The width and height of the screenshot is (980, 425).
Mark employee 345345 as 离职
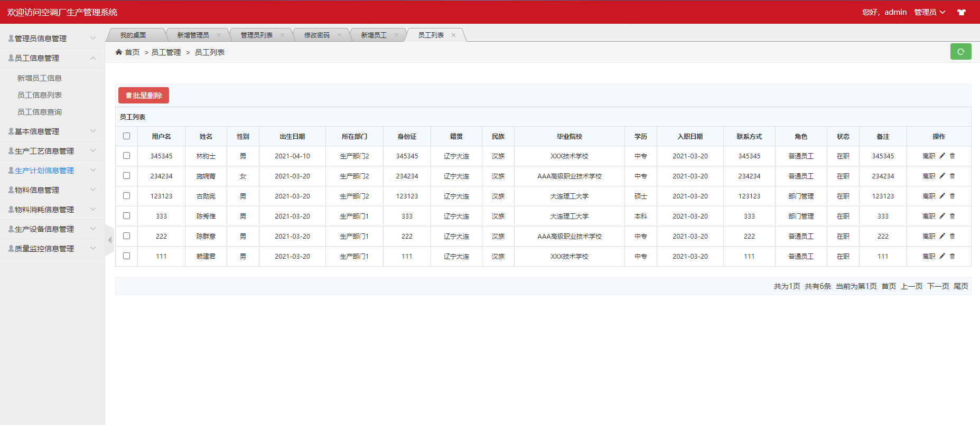(929, 156)
